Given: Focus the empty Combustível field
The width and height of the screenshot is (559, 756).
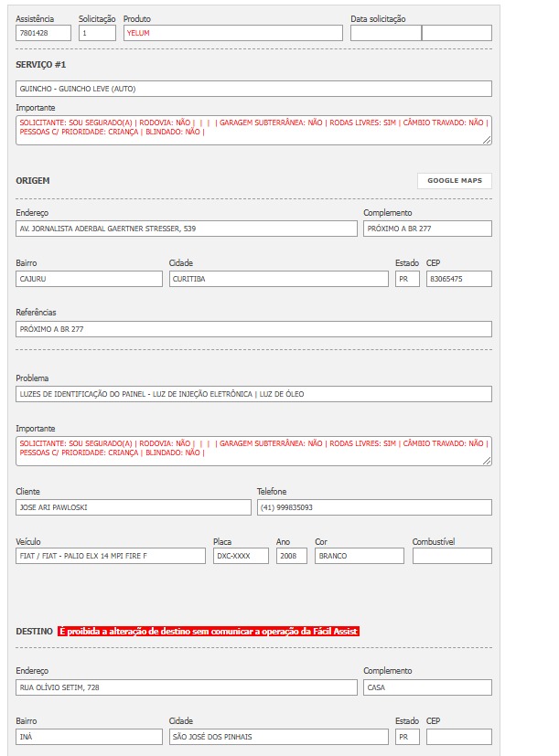Looking at the screenshot, I should (452, 556).
